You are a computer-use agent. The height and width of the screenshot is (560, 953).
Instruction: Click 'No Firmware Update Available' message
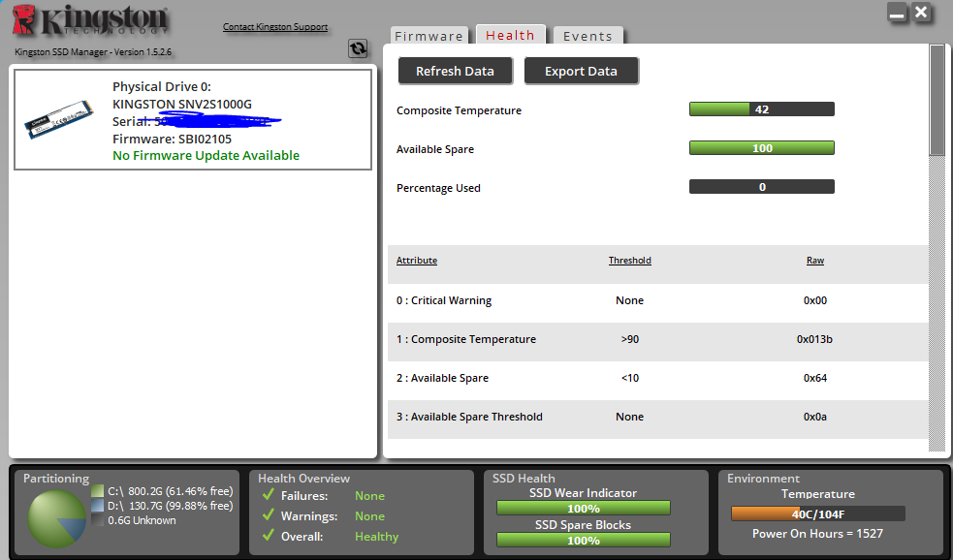click(x=206, y=155)
